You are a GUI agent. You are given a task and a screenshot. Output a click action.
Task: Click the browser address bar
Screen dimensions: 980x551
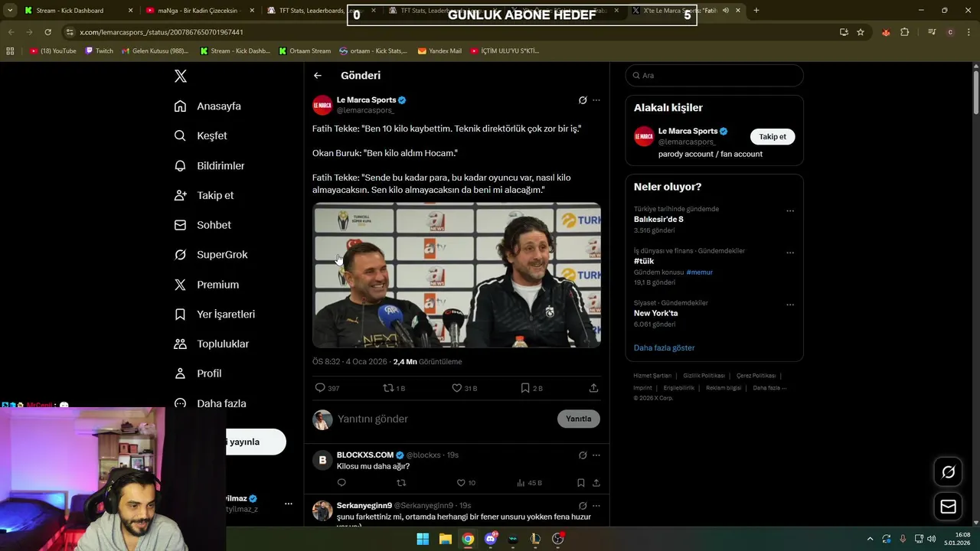click(452, 32)
